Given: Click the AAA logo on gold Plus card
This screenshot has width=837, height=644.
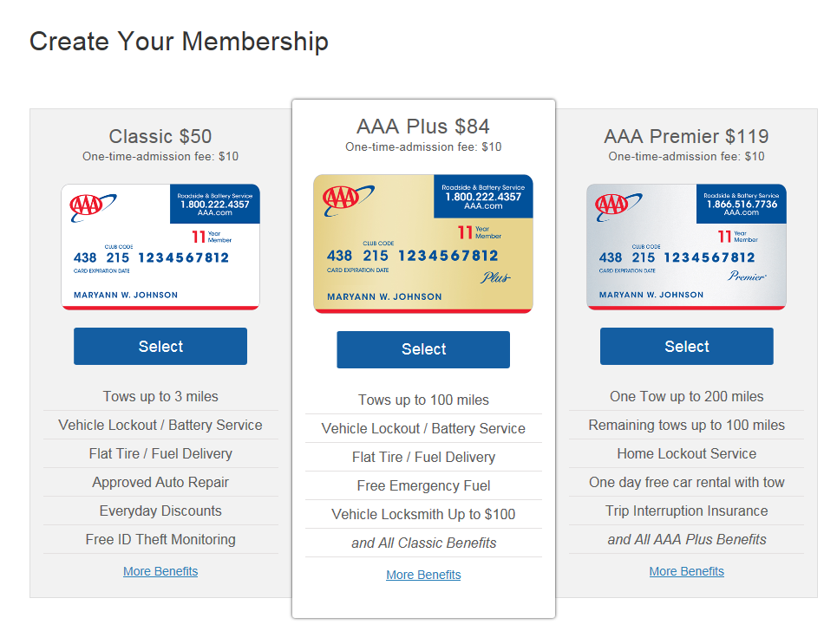Looking at the screenshot, I should [348, 200].
